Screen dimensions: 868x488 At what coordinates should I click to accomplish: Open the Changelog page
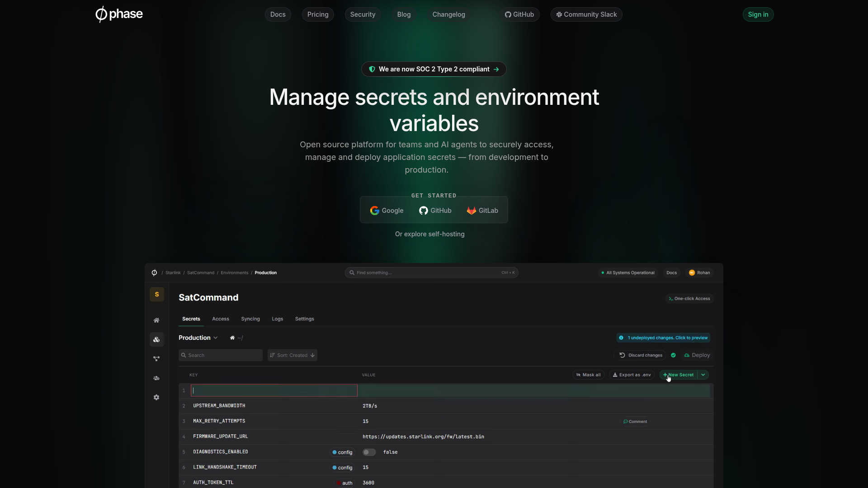448,14
